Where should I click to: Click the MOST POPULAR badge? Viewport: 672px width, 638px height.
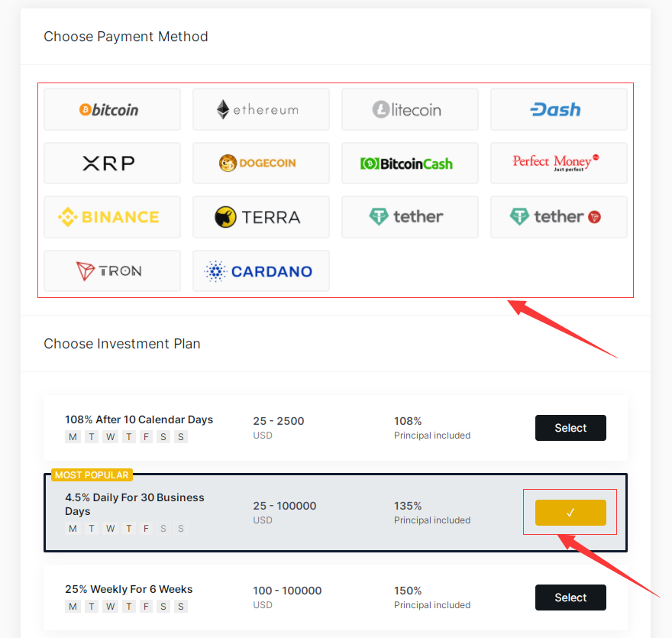click(92, 475)
